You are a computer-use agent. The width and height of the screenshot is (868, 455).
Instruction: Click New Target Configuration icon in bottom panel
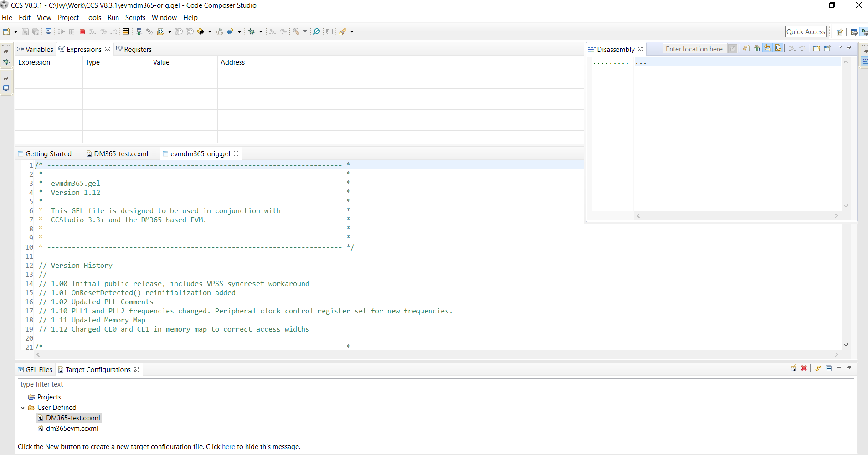(x=793, y=368)
